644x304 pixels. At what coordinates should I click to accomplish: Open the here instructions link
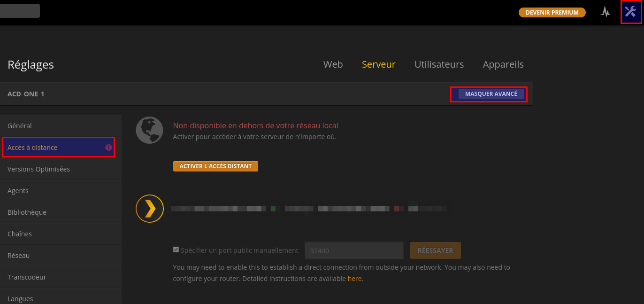(x=354, y=279)
